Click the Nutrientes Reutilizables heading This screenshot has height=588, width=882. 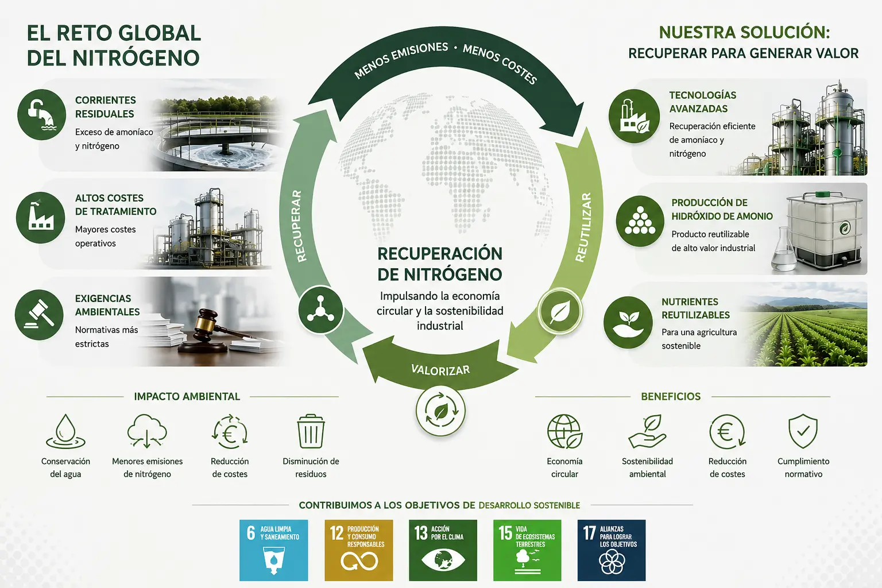coord(695,308)
